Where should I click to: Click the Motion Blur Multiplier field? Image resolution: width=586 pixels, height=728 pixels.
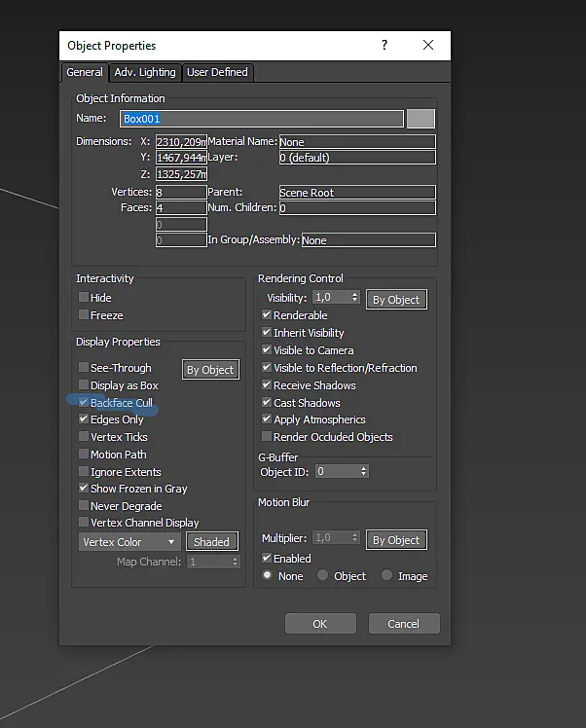coord(331,537)
